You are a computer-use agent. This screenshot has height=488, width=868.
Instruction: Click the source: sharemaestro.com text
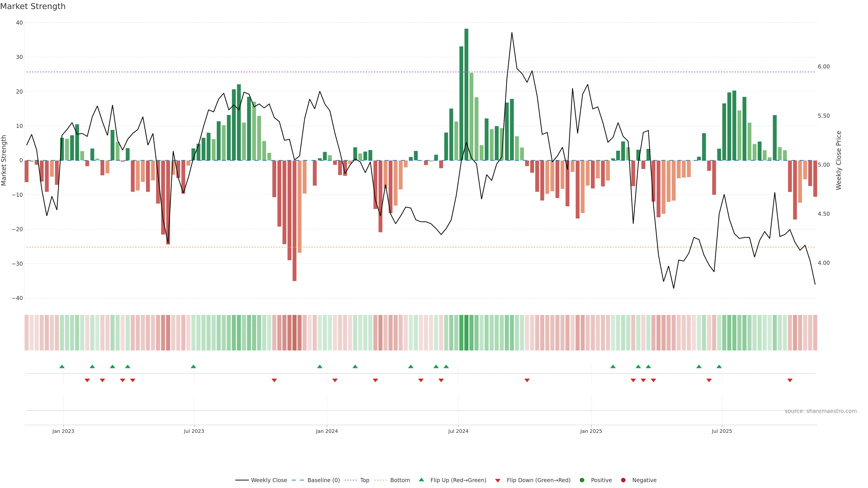(x=820, y=411)
